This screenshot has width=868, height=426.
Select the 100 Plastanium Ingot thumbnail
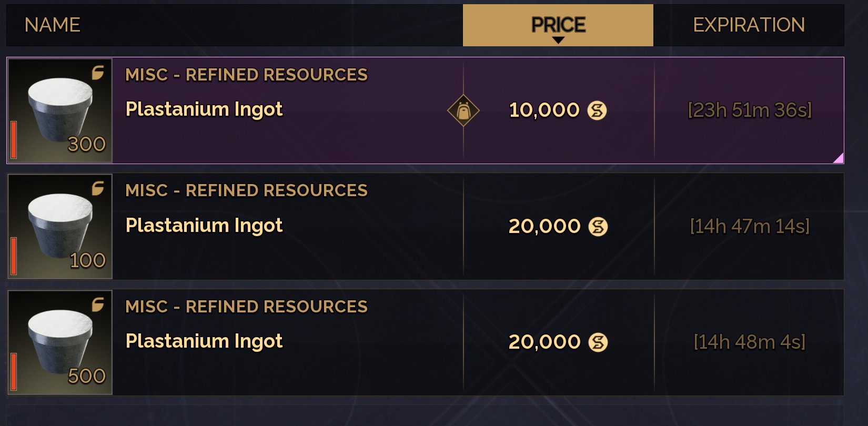60,227
